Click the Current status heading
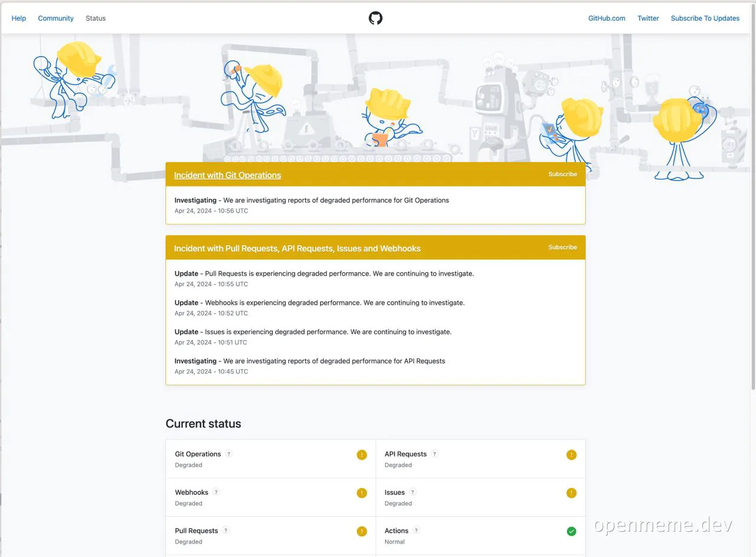The height and width of the screenshot is (557, 756). (x=203, y=424)
